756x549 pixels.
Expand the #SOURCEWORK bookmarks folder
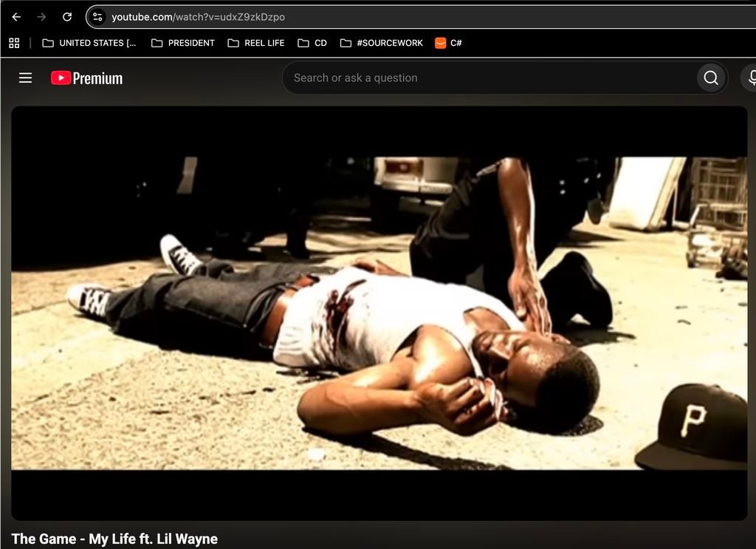382,43
